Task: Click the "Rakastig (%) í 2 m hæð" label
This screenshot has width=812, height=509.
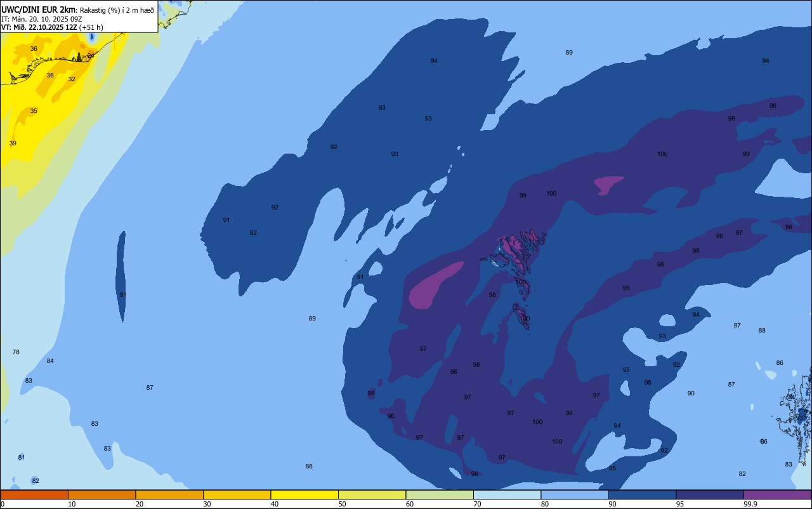Action: click(x=117, y=10)
